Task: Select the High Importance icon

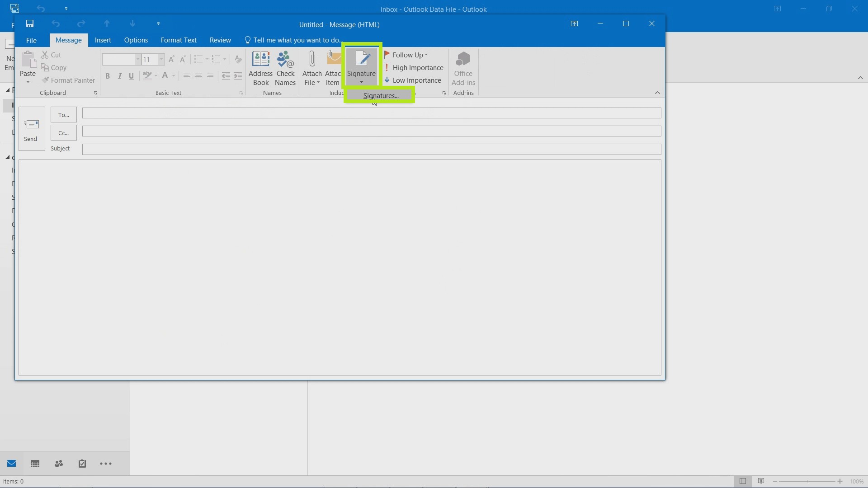Action: pos(387,67)
